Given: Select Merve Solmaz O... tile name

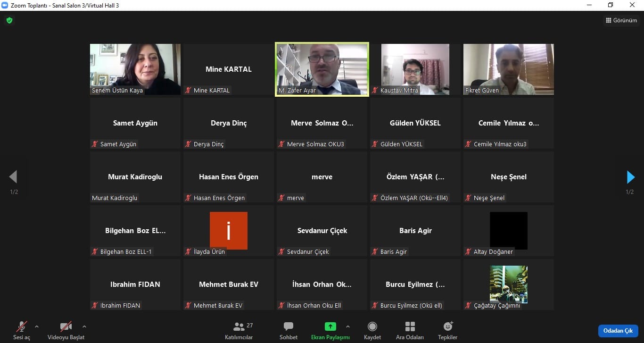Looking at the screenshot, I should [322, 123].
